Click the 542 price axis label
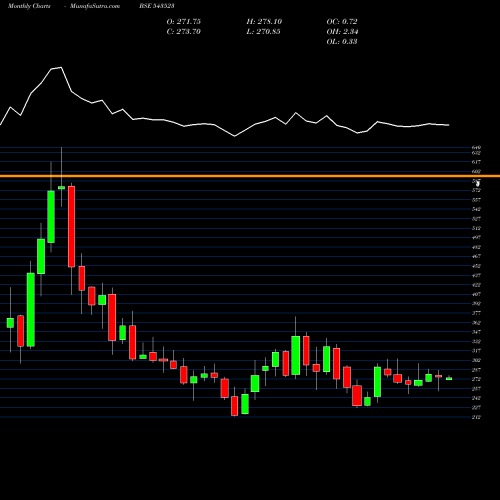This screenshot has width=500, height=500. coord(476,209)
